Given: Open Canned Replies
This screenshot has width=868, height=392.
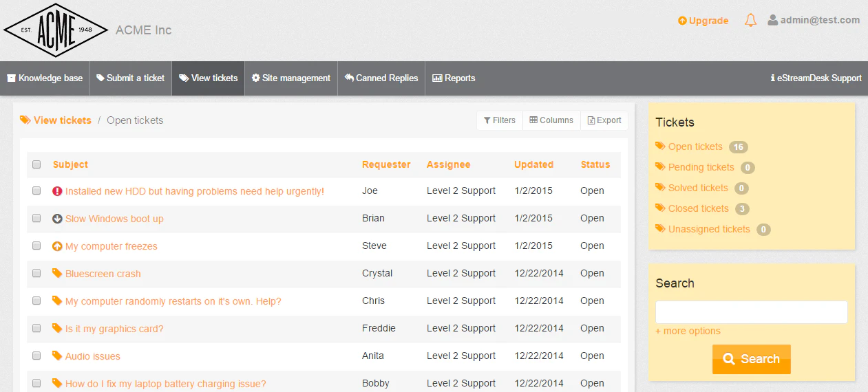Looking at the screenshot, I should point(381,78).
